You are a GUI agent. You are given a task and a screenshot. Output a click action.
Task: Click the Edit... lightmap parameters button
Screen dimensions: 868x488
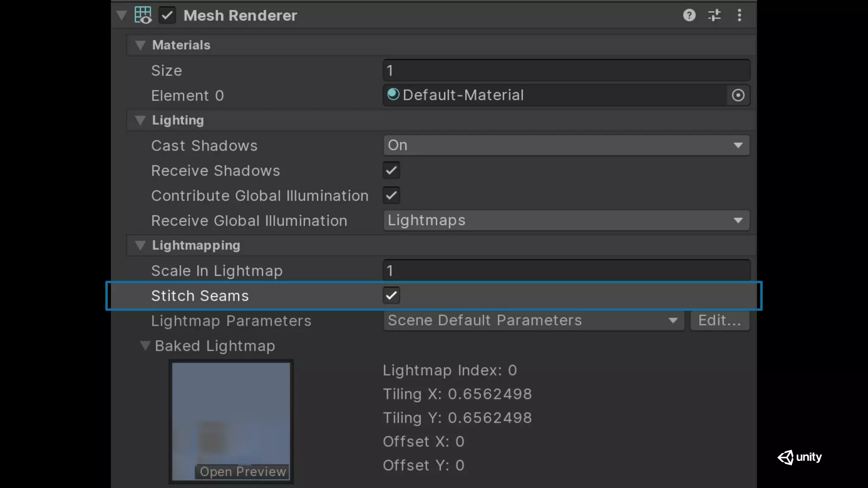coord(720,321)
